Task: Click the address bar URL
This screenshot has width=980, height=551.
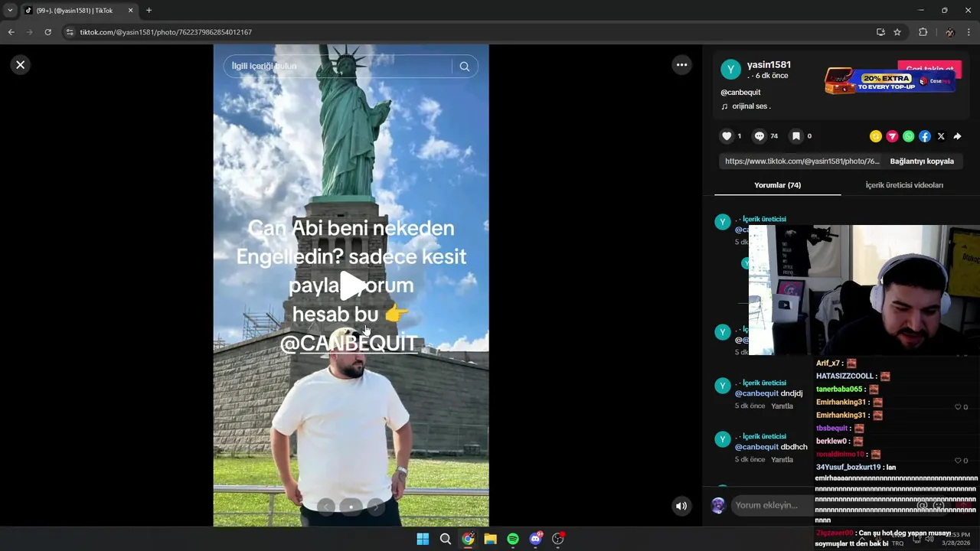Action: click(165, 32)
